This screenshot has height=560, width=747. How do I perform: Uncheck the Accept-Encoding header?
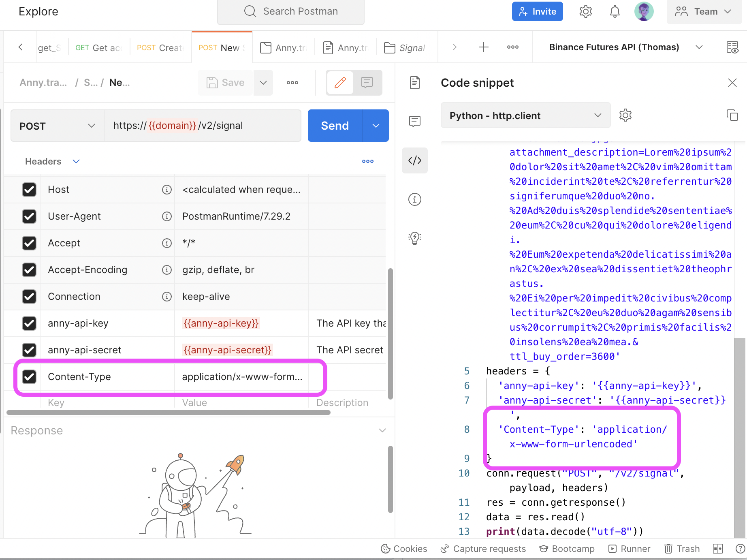tap(29, 270)
